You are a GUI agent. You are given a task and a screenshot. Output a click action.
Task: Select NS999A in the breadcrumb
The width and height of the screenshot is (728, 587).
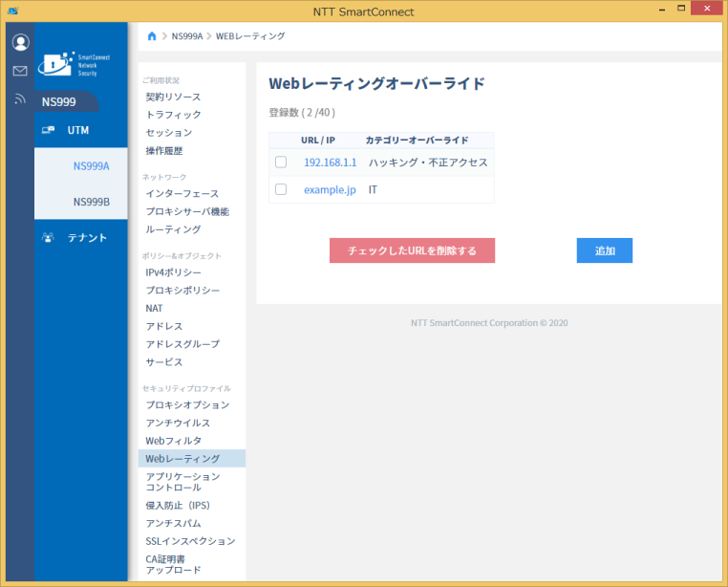(x=187, y=36)
